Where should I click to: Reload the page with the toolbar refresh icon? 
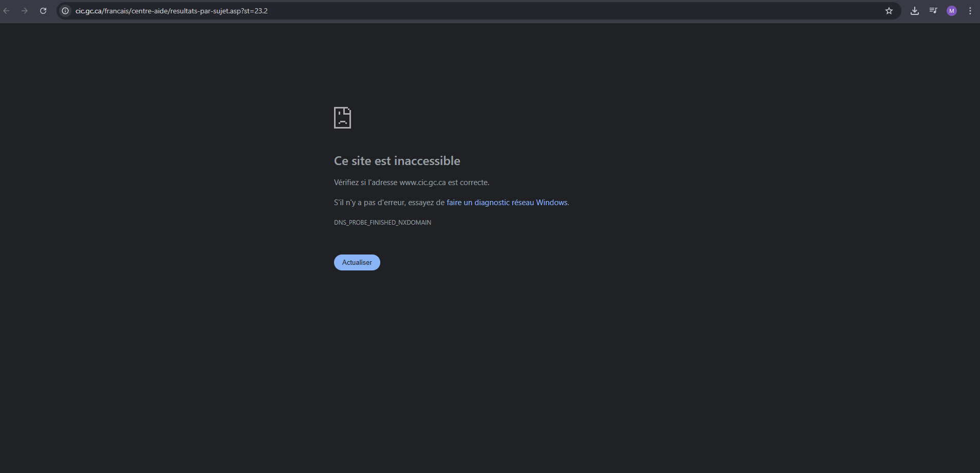pos(43,11)
